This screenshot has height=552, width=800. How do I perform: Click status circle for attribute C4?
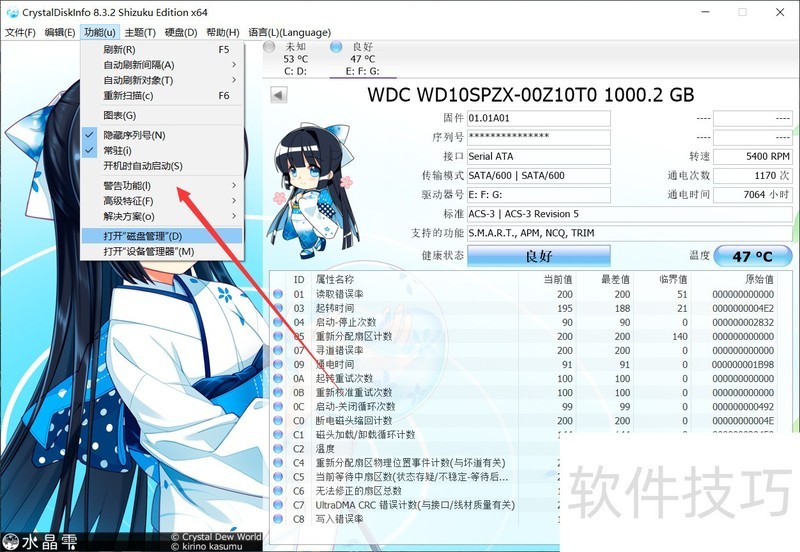coord(278,463)
